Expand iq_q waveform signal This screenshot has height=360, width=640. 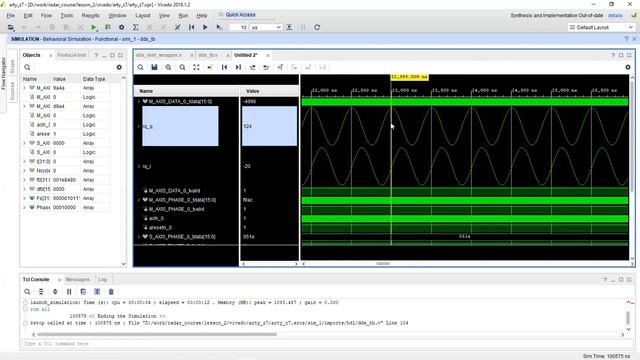139,127
